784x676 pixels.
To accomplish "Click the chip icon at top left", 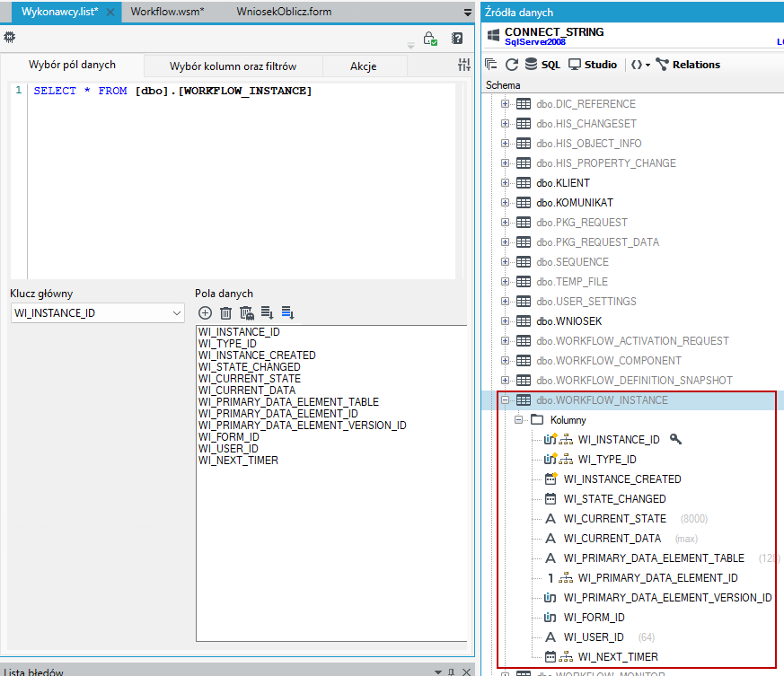I will click(10, 37).
